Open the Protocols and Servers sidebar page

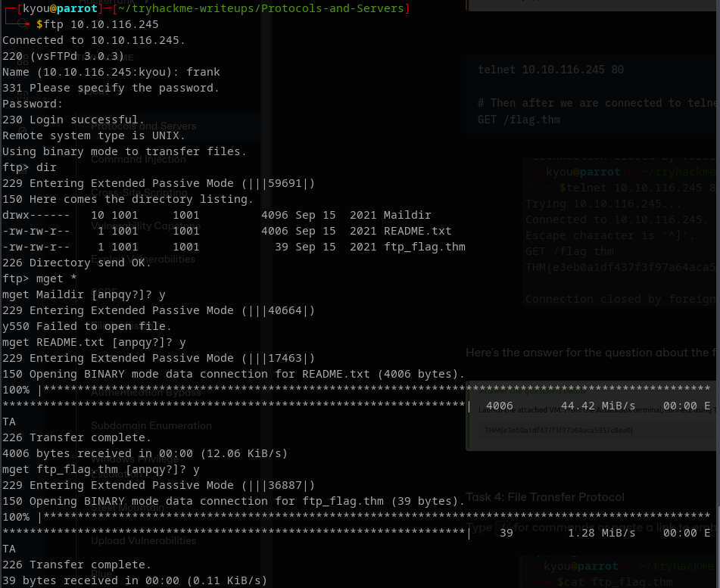pos(144,126)
